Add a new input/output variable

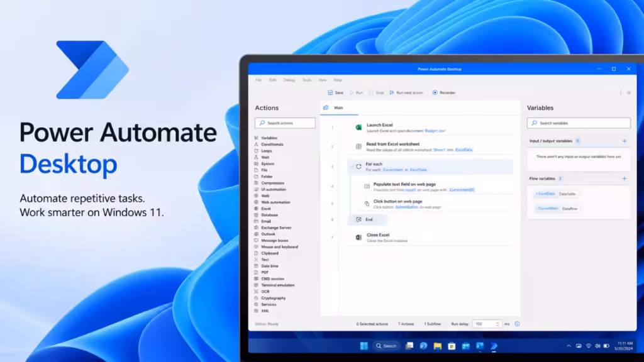pyautogui.click(x=625, y=141)
